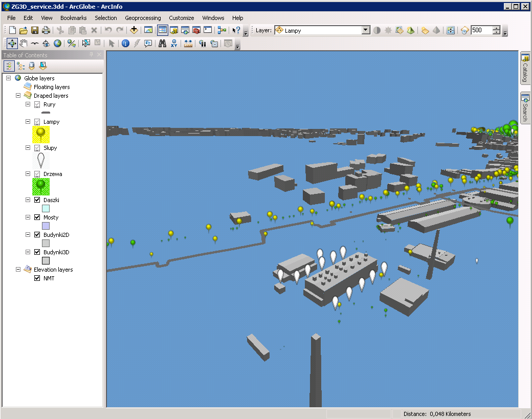Select the NMT layer name
Image resolution: width=532 pixels, height=419 pixels.
coord(49,278)
